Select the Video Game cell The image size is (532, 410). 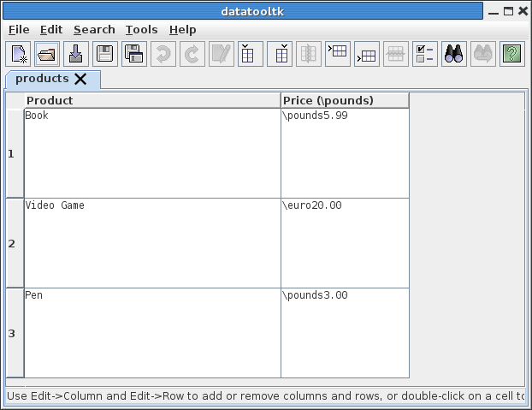coord(152,244)
